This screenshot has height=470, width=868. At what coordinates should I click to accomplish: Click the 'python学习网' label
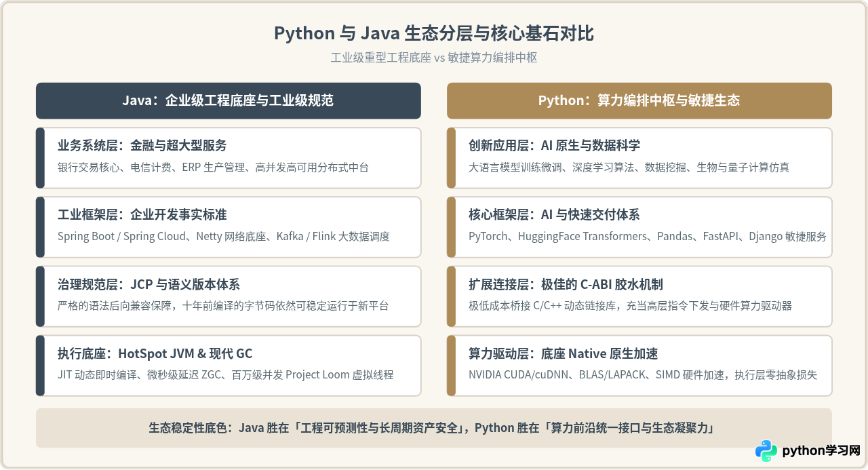(x=821, y=451)
